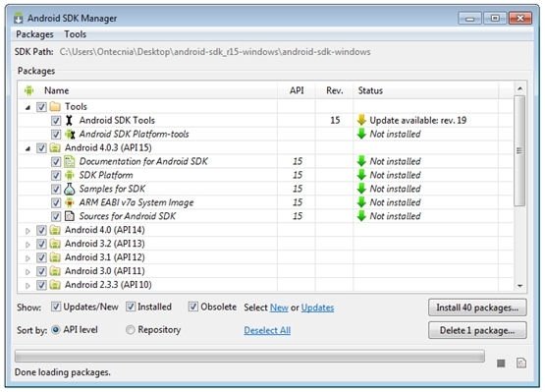Viewport: 545px width, 392px height.
Task: Expand the Android 2.3.3 (API 10) group
Action: pyautogui.click(x=27, y=285)
